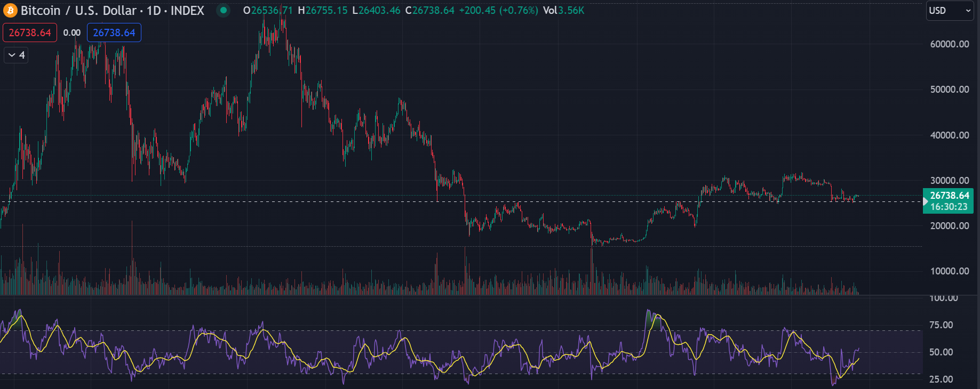Click the orange Bitcoin logo icon
Viewport: 980px width, 389px height.
point(10,11)
